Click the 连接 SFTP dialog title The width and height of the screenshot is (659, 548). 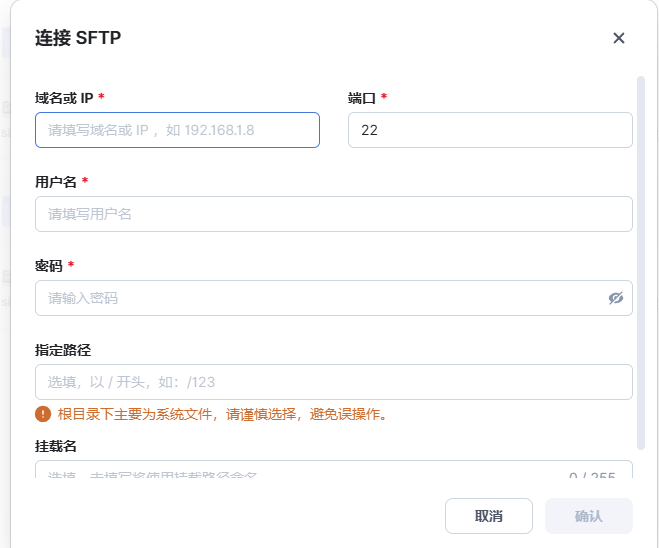pos(78,38)
